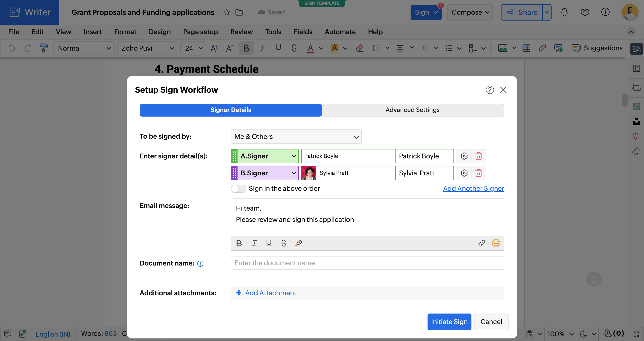644x341 pixels.
Task: Insert emoji in the email message
Action: 496,243
